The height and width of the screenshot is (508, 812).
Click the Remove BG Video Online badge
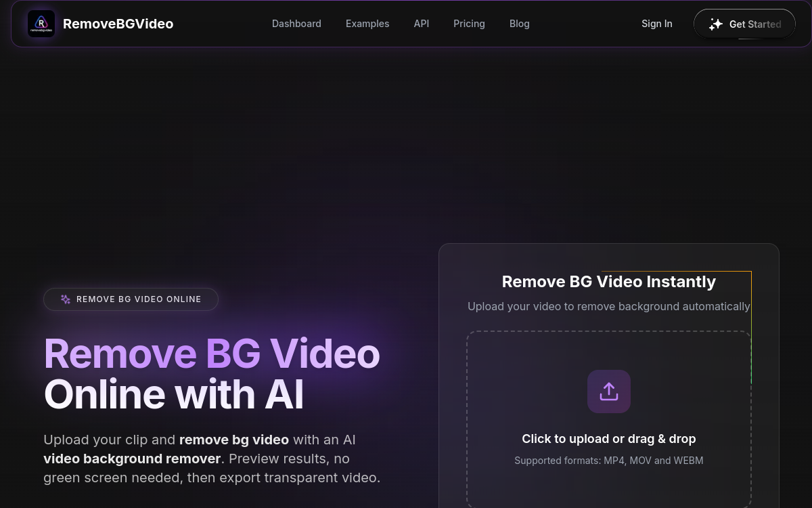click(x=131, y=299)
